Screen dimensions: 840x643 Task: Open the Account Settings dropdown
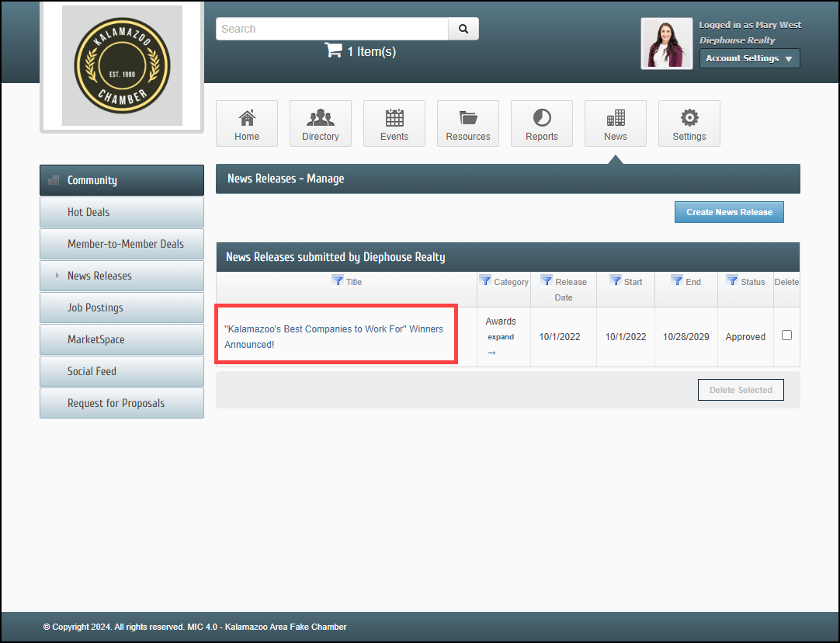click(x=749, y=58)
